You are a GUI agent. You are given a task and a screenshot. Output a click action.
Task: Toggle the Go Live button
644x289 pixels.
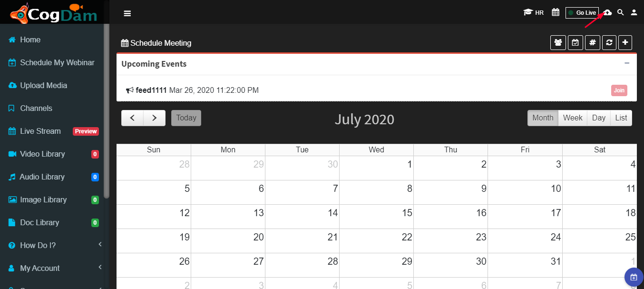[x=582, y=13]
